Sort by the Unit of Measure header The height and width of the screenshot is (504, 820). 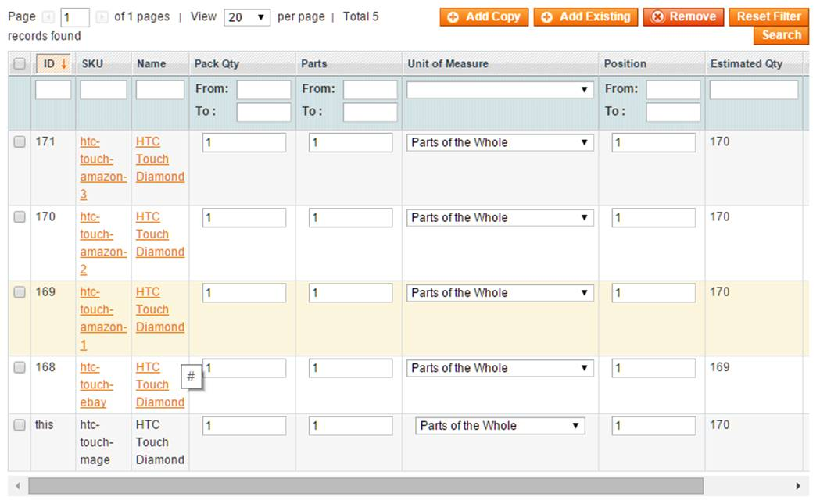448,64
